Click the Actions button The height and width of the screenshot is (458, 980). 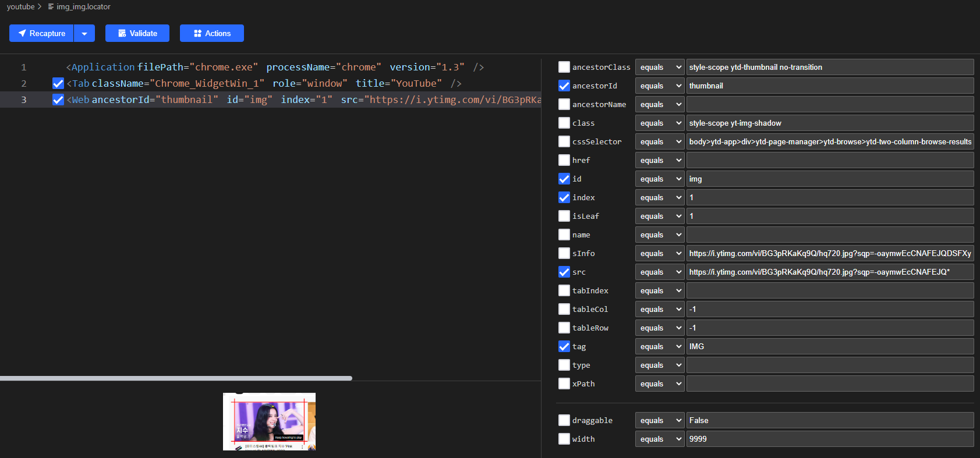point(212,33)
